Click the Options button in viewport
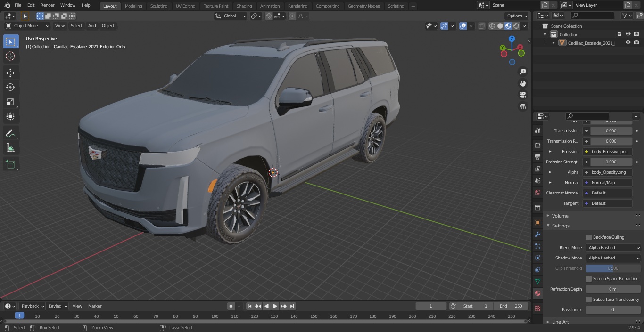Viewport: 644px width, 332px height. point(517,16)
